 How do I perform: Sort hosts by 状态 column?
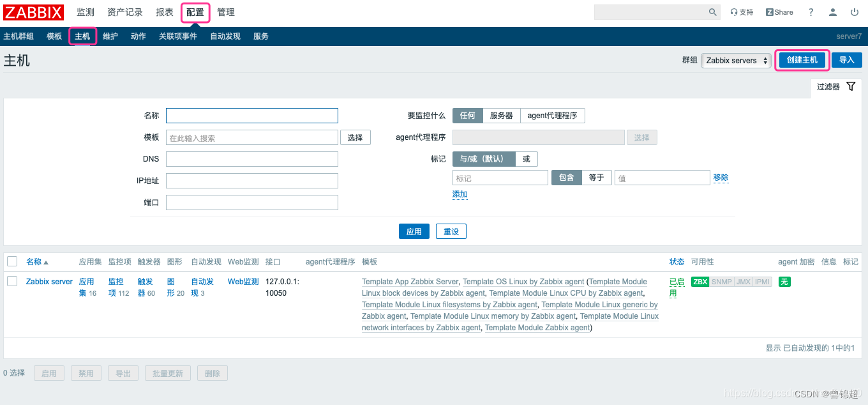[677, 262]
